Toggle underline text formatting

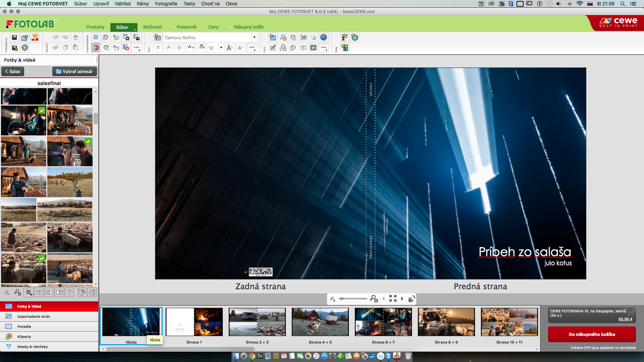pyautogui.click(x=179, y=48)
